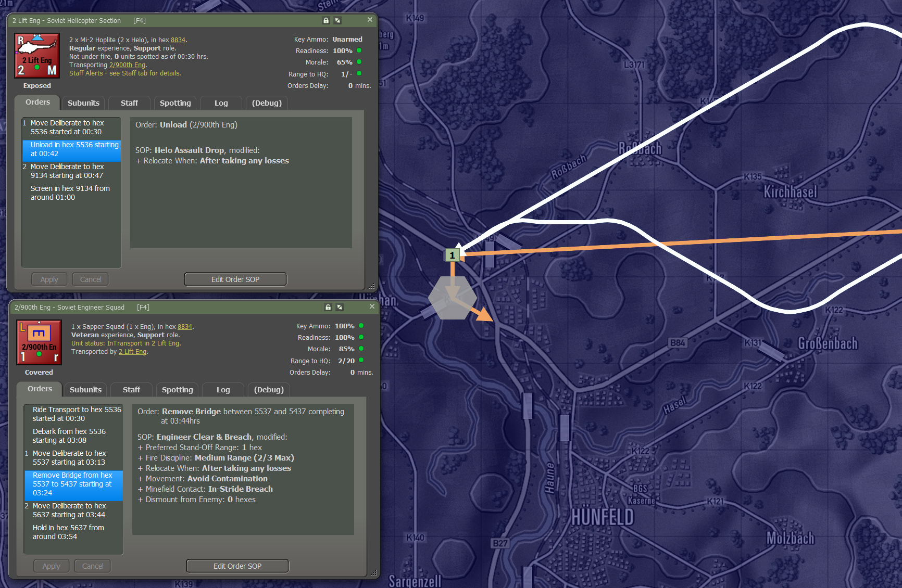This screenshot has width=902, height=588.
Task: Click waypoint 1 marker on map
Action: (x=452, y=255)
